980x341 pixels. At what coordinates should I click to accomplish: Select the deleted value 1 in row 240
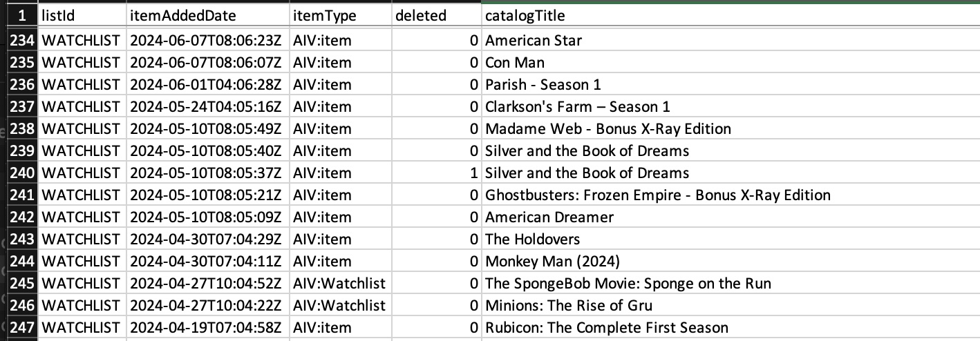(x=436, y=173)
